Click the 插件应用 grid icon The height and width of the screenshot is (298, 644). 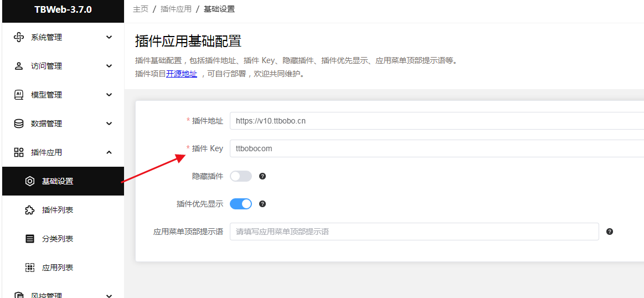pyautogui.click(x=19, y=152)
